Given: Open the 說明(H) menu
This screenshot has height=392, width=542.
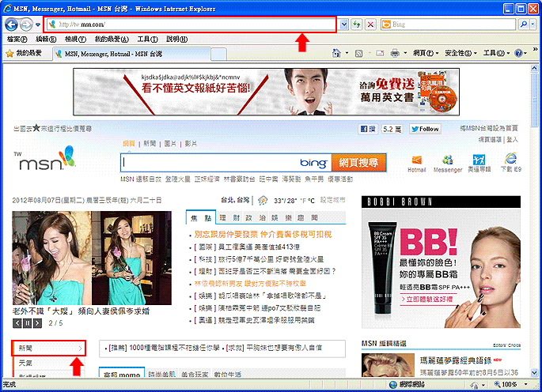Looking at the screenshot, I should (x=176, y=40).
